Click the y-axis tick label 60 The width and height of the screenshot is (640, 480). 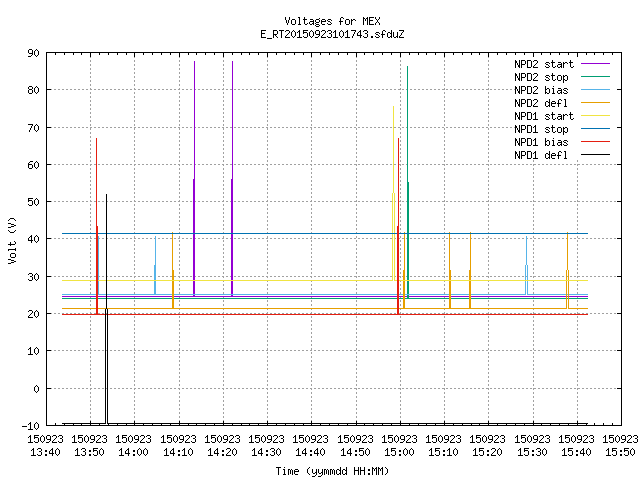point(33,165)
